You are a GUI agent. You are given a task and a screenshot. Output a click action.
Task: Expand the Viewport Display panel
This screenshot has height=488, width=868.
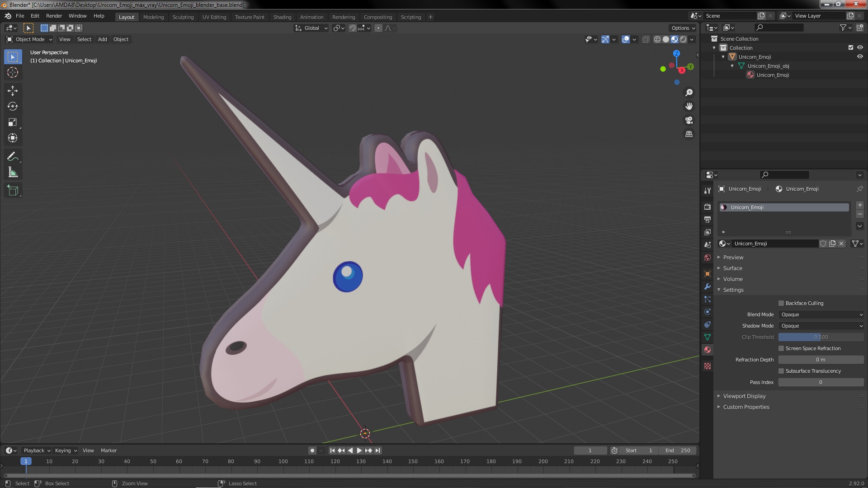(x=744, y=396)
